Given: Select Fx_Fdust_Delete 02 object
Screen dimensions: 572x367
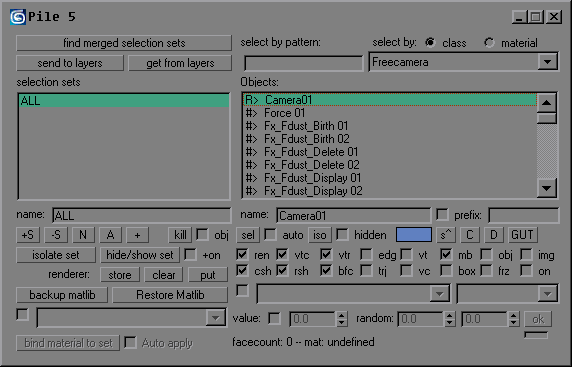Looking at the screenshot, I should [x=390, y=165].
